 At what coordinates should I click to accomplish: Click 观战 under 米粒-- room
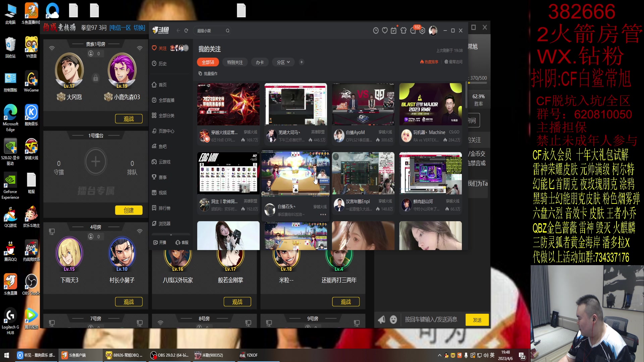point(346,302)
